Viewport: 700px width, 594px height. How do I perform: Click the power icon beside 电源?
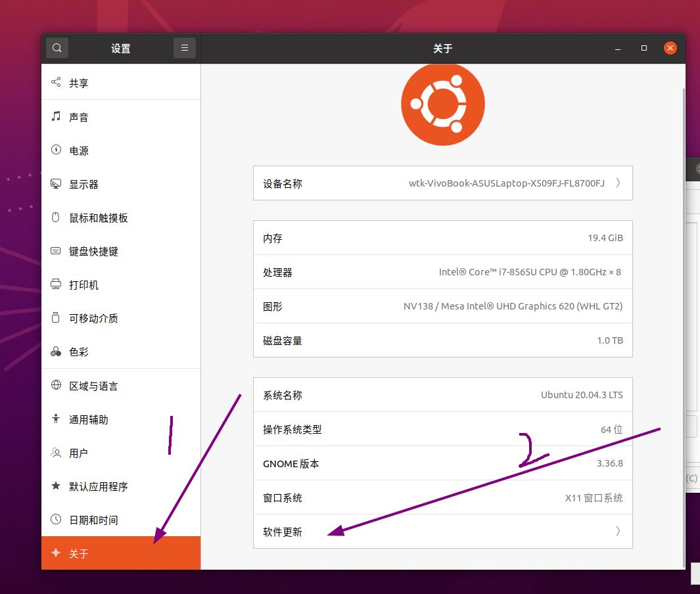pyautogui.click(x=56, y=150)
